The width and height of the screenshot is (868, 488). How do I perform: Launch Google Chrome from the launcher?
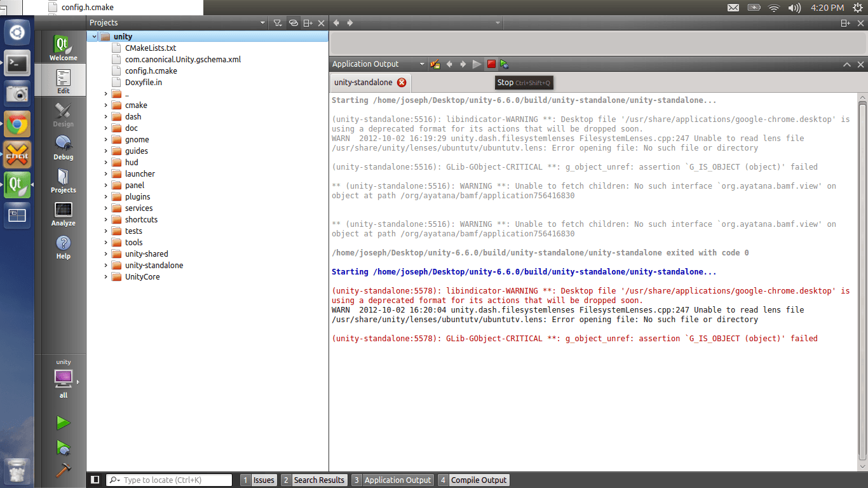click(17, 124)
